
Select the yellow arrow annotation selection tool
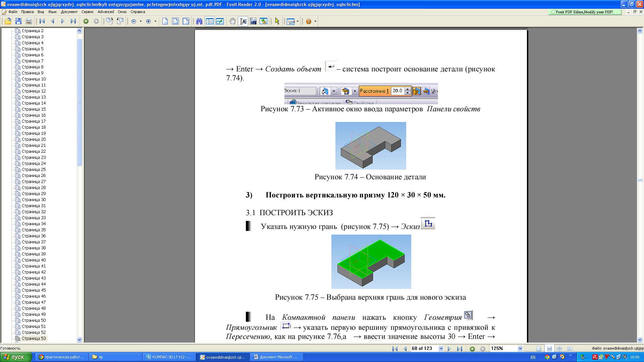coord(277,21)
